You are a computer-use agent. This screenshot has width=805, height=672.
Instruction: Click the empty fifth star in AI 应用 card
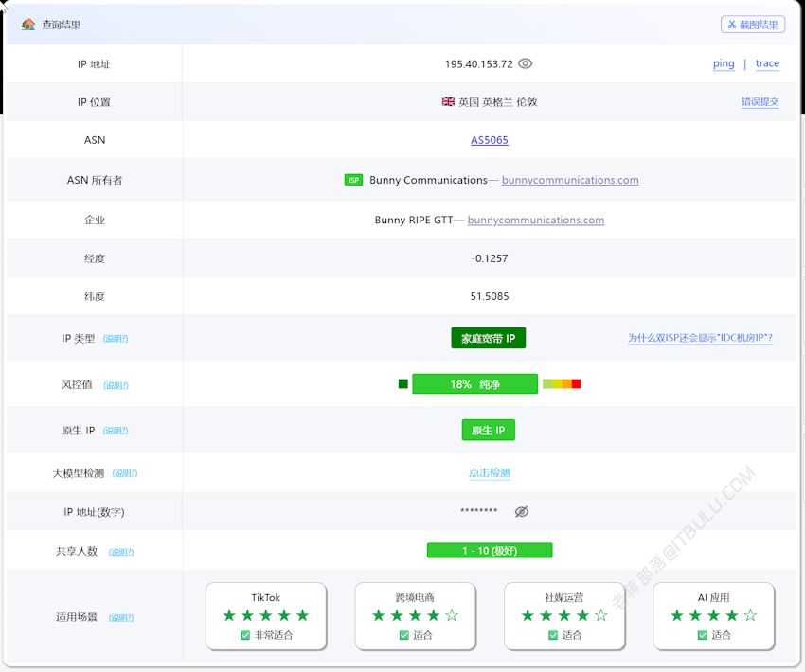pyautogui.click(x=751, y=615)
